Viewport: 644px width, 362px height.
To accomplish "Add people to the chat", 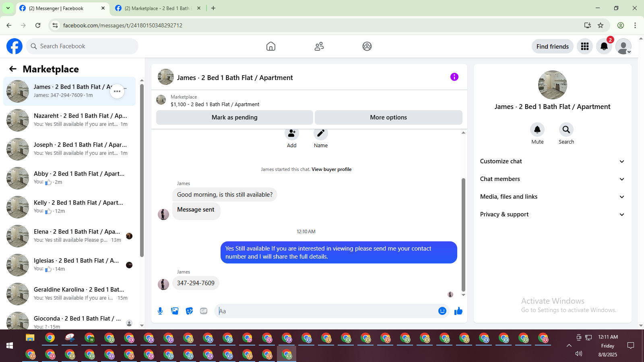I will [292, 134].
